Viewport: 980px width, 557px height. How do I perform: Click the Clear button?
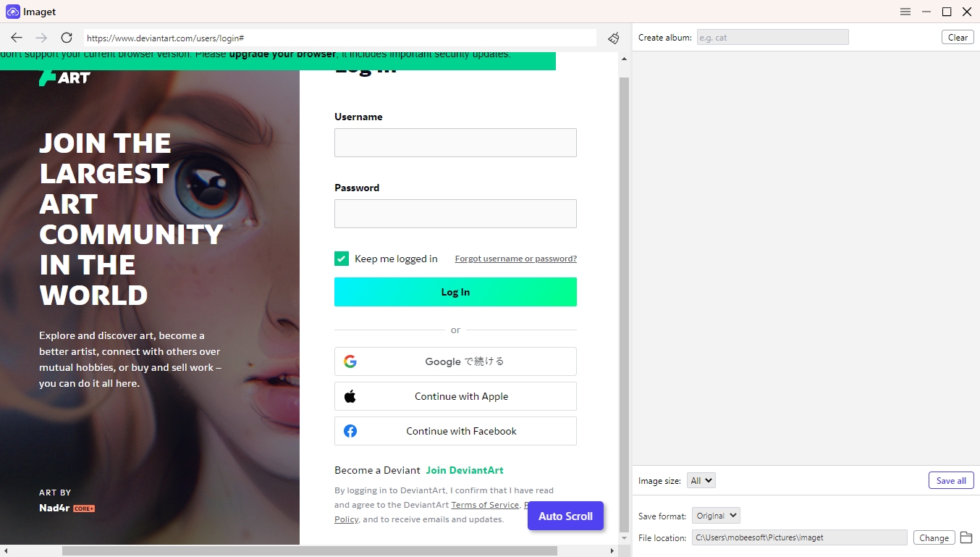click(958, 37)
